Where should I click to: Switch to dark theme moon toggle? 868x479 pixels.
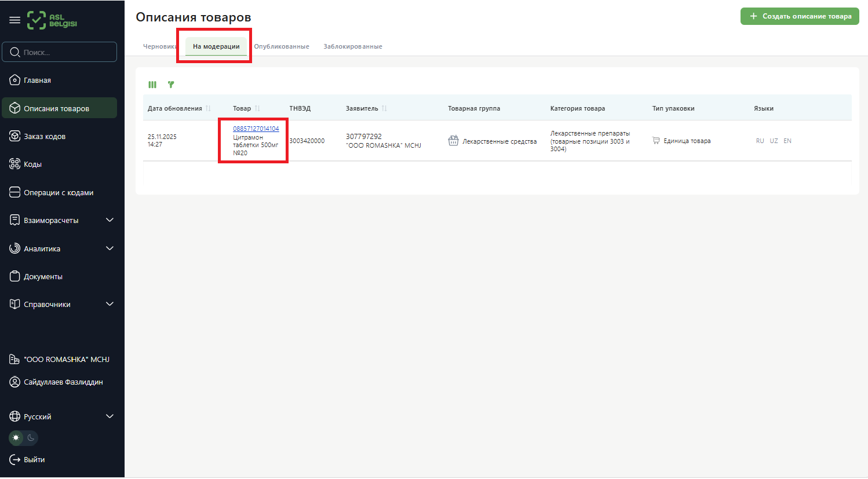[x=31, y=438]
